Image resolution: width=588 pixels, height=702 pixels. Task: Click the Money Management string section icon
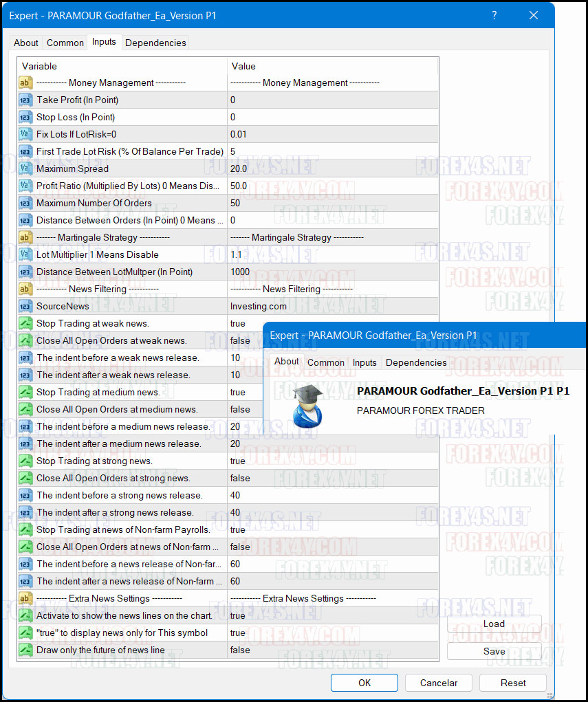click(x=25, y=83)
